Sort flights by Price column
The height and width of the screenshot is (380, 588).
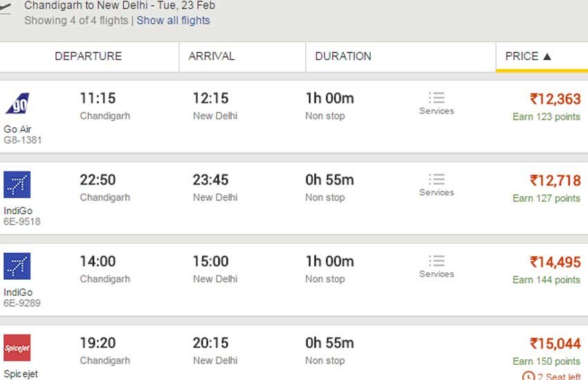[542, 56]
